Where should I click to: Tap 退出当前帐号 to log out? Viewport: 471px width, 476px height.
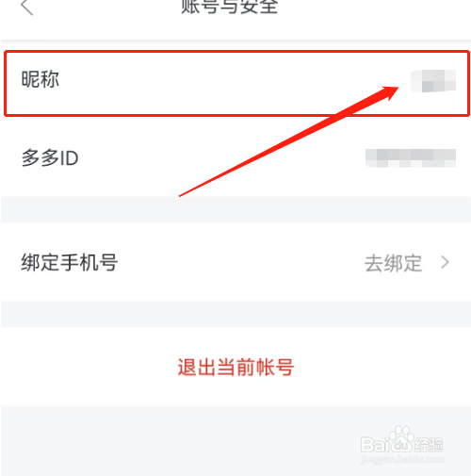(x=235, y=367)
